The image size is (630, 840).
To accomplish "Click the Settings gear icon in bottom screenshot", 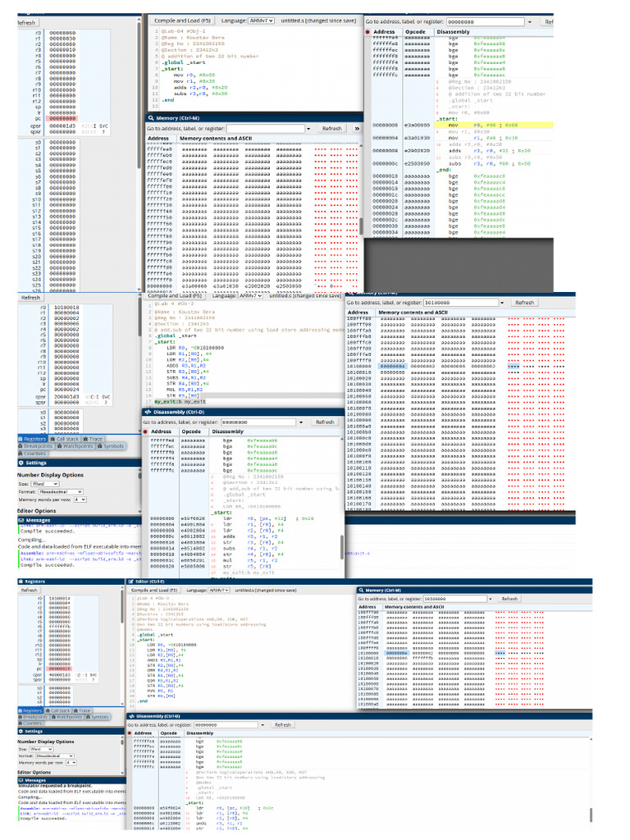I will (x=21, y=731).
